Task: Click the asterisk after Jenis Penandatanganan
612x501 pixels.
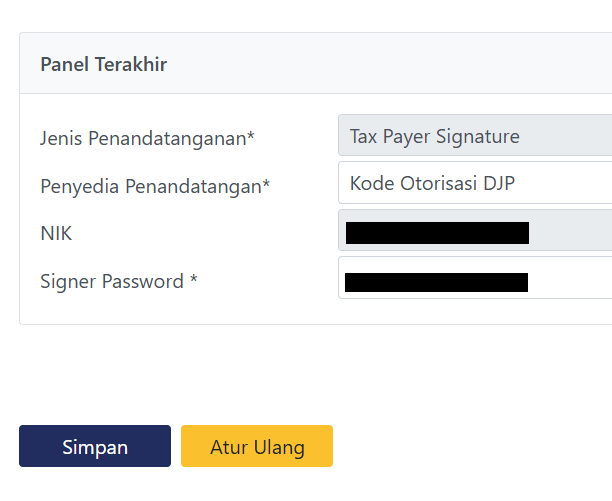Action: [250, 137]
